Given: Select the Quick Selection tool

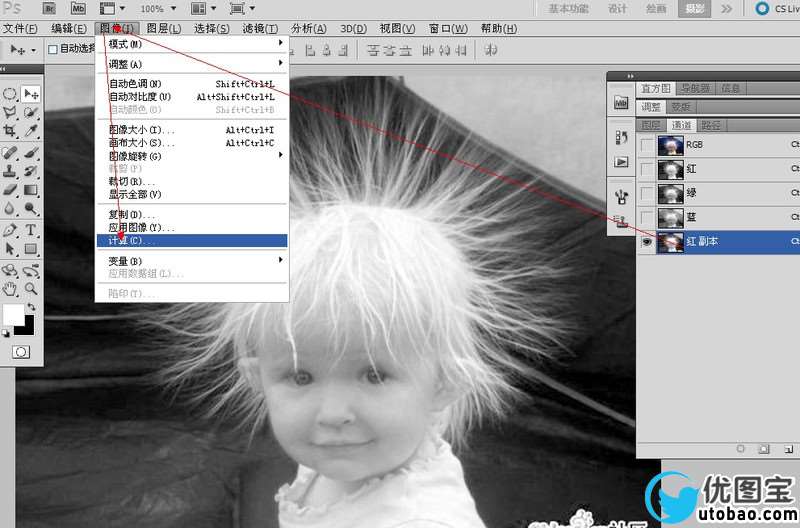Looking at the screenshot, I should point(31,112).
